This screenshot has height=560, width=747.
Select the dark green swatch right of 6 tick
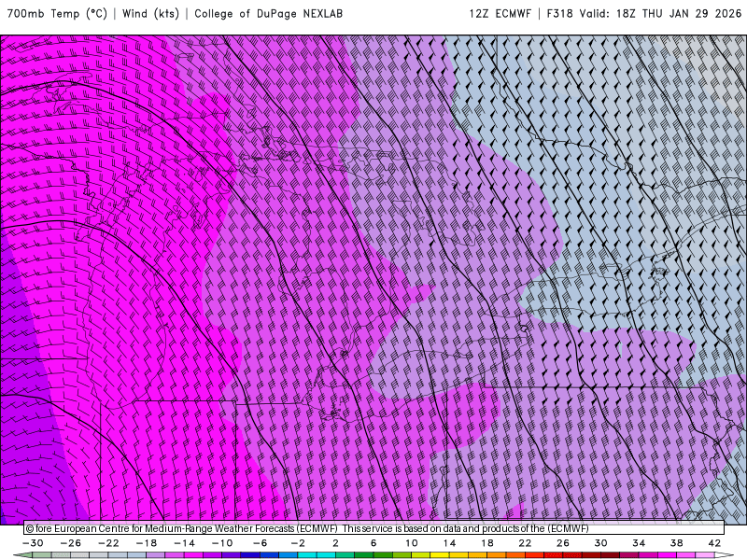point(383,555)
